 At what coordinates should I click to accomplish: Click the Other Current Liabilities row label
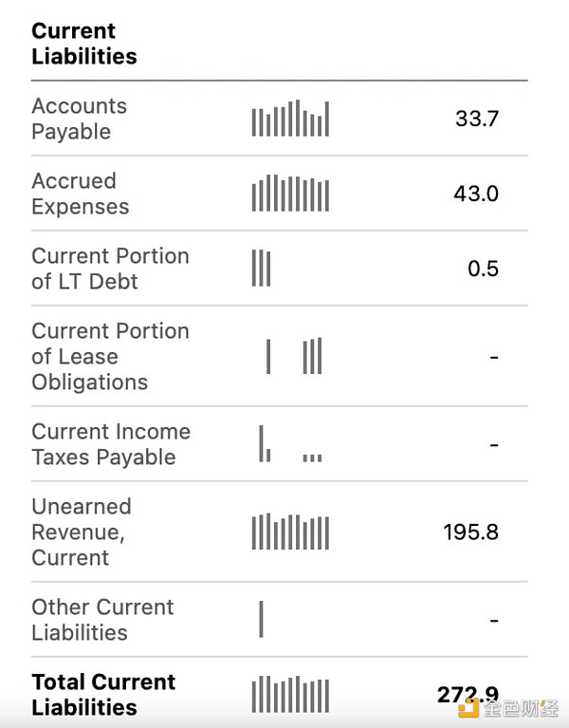pos(102,620)
